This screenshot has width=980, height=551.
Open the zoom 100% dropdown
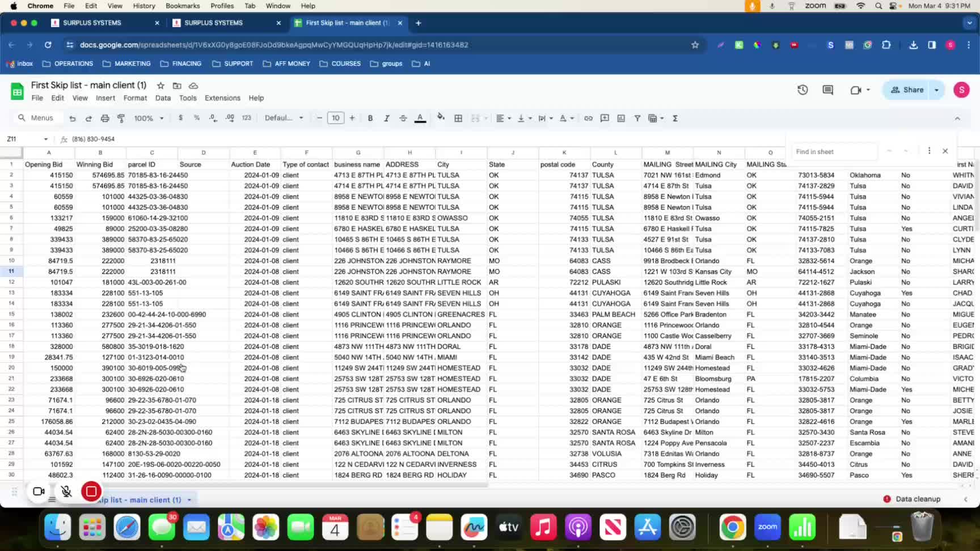click(x=149, y=118)
